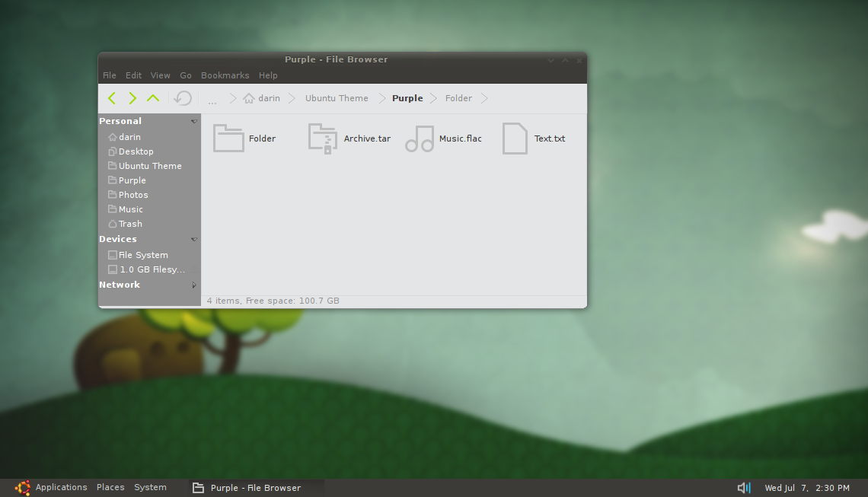This screenshot has height=497, width=868.
Task: Click the Archive.tar file name
Action: (x=367, y=139)
